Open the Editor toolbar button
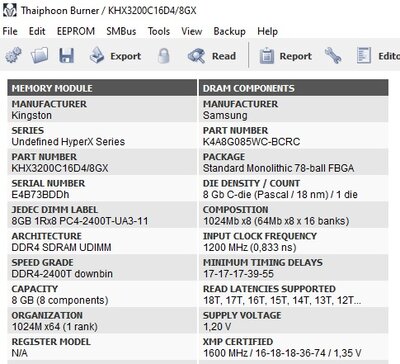Screen dimensions: 400x364 coord(378,56)
